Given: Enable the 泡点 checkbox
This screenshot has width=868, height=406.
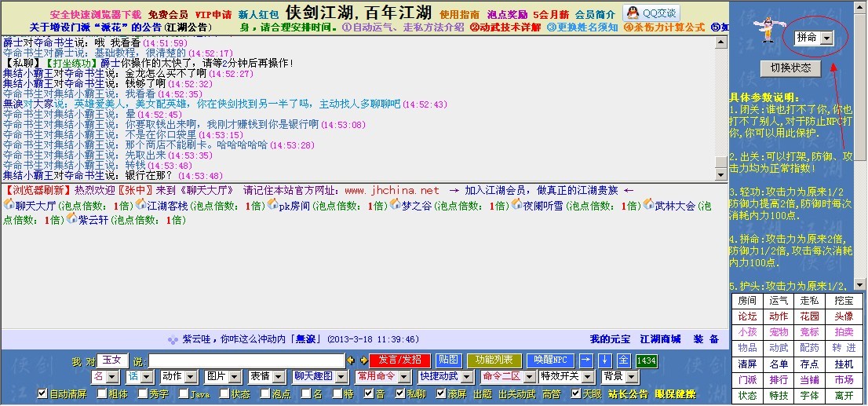Looking at the screenshot, I should [x=264, y=393].
